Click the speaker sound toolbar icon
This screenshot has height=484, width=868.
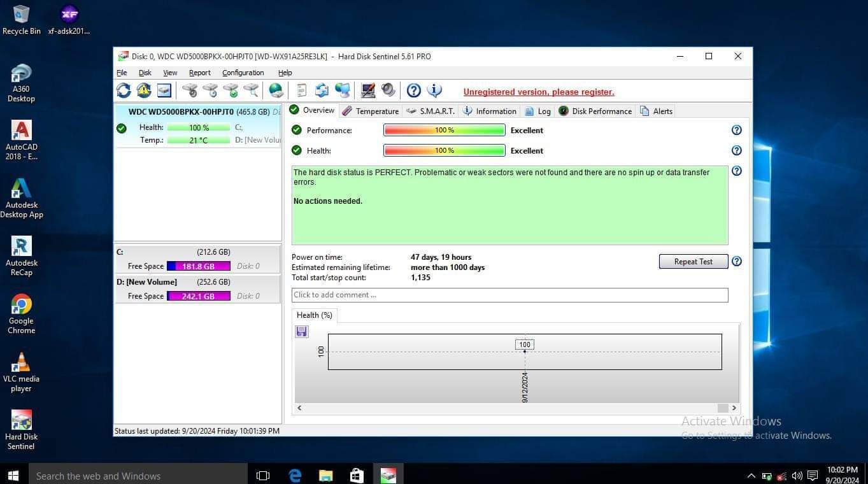[388, 90]
